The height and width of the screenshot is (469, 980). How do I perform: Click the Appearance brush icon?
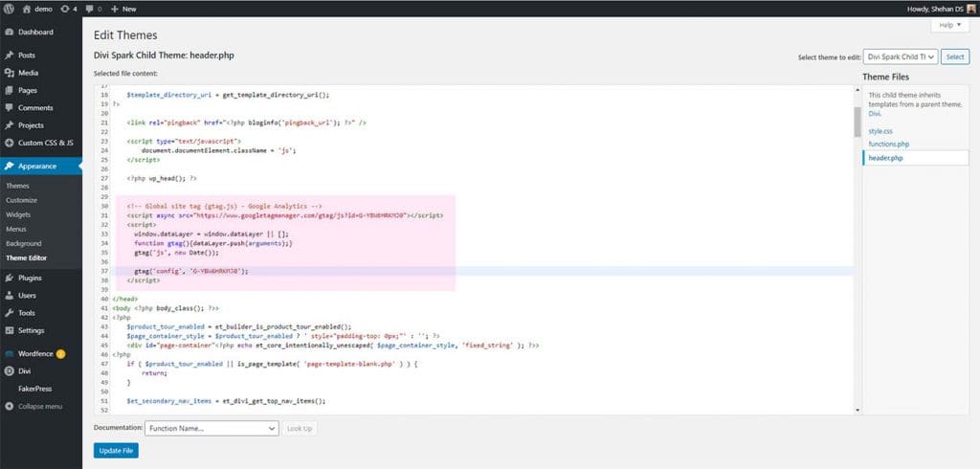pyautogui.click(x=9, y=166)
